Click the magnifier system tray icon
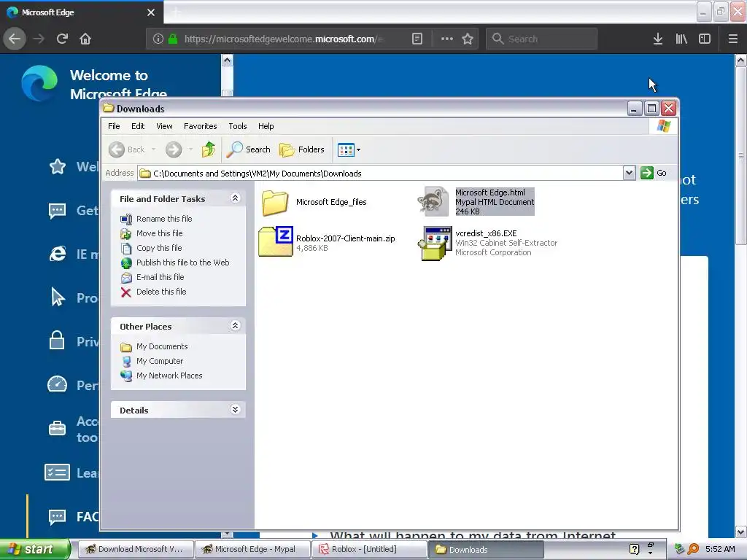747x560 pixels. [x=693, y=549]
